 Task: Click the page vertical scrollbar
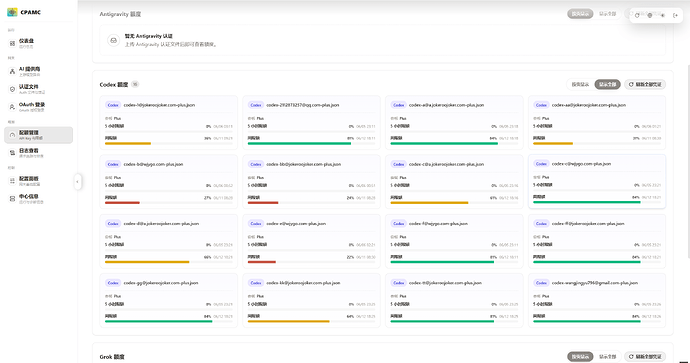coord(688,161)
